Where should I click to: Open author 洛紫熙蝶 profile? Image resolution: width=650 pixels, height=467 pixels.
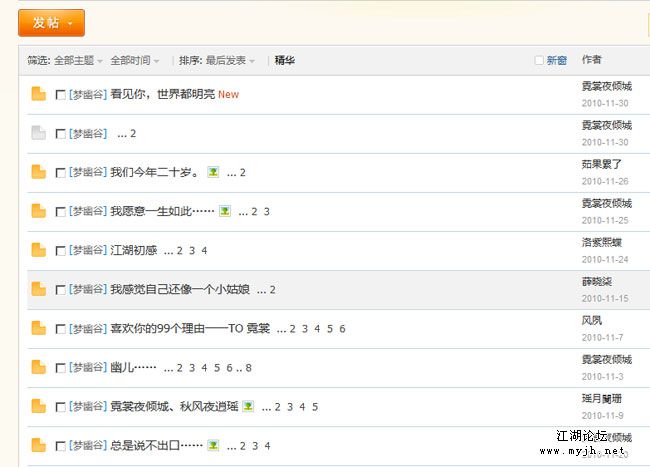[601, 242]
